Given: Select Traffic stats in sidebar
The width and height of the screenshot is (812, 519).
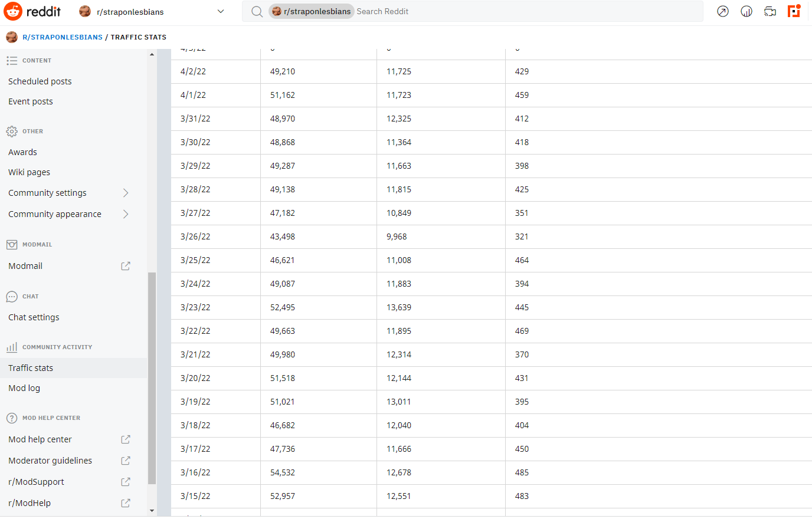Looking at the screenshot, I should (74, 368).
